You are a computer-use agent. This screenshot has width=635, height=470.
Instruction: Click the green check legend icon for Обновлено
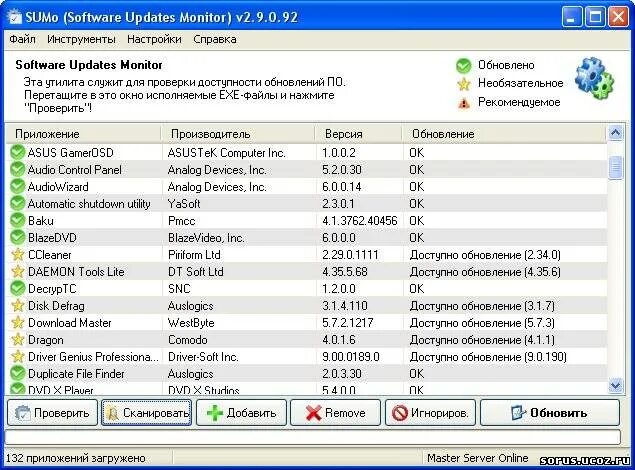click(464, 66)
